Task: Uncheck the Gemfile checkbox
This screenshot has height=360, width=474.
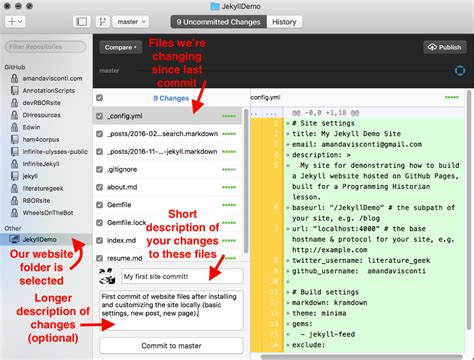Action: 99,205
